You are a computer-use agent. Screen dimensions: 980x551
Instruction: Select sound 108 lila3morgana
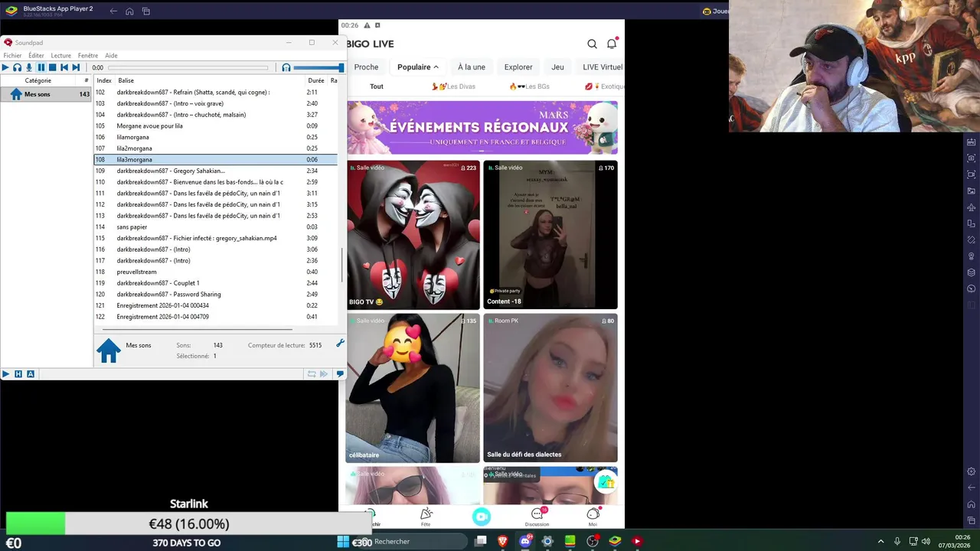[x=216, y=159]
